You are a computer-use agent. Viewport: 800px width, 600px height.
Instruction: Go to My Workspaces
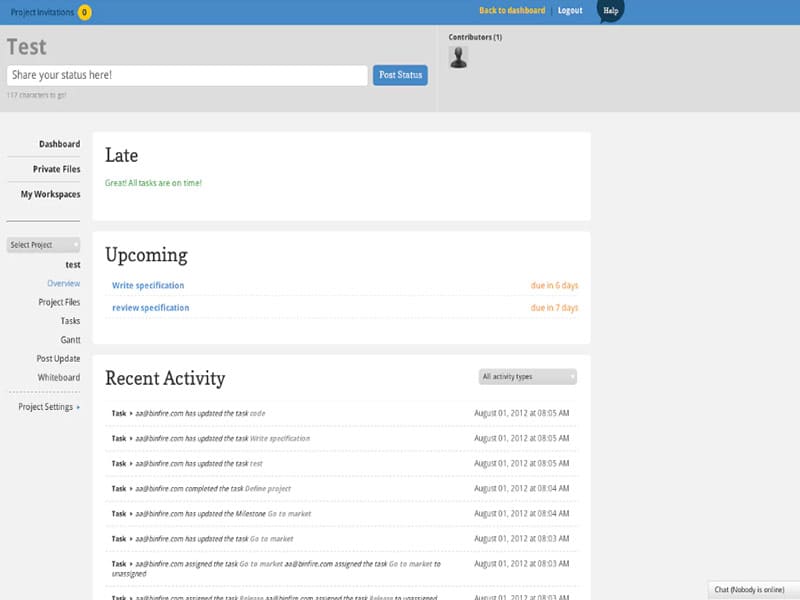(50, 194)
